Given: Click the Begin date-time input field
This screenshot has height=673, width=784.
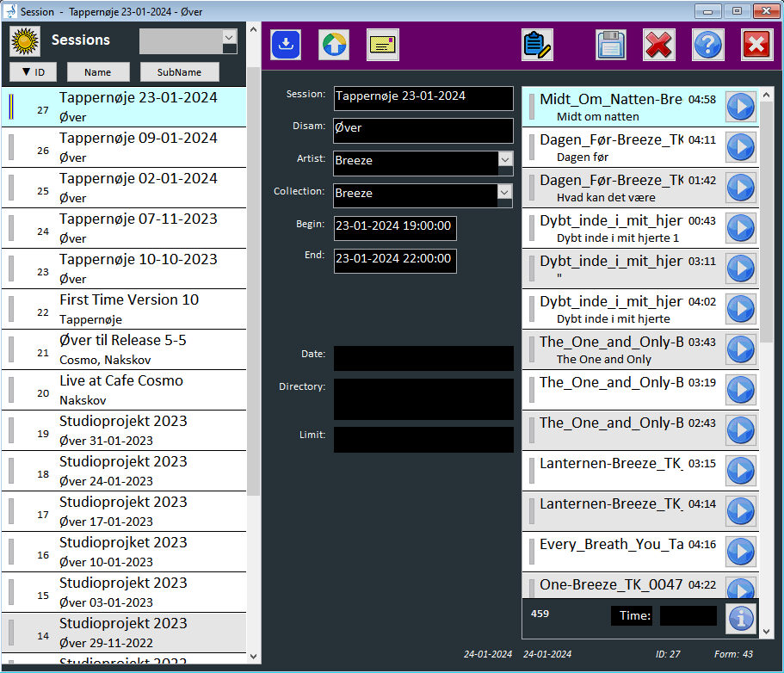Looking at the screenshot, I should pos(395,228).
